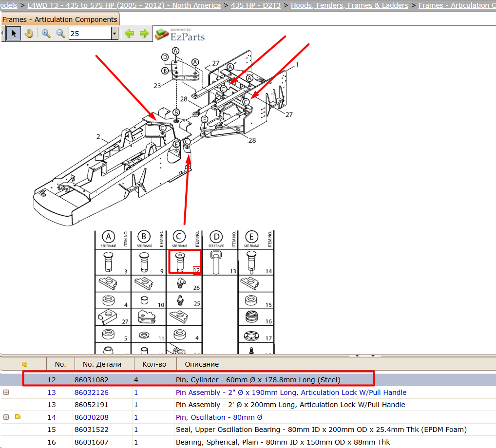
Task: Click the note icon on Pin, Oscillation row
Action: pyautogui.click(x=18, y=417)
